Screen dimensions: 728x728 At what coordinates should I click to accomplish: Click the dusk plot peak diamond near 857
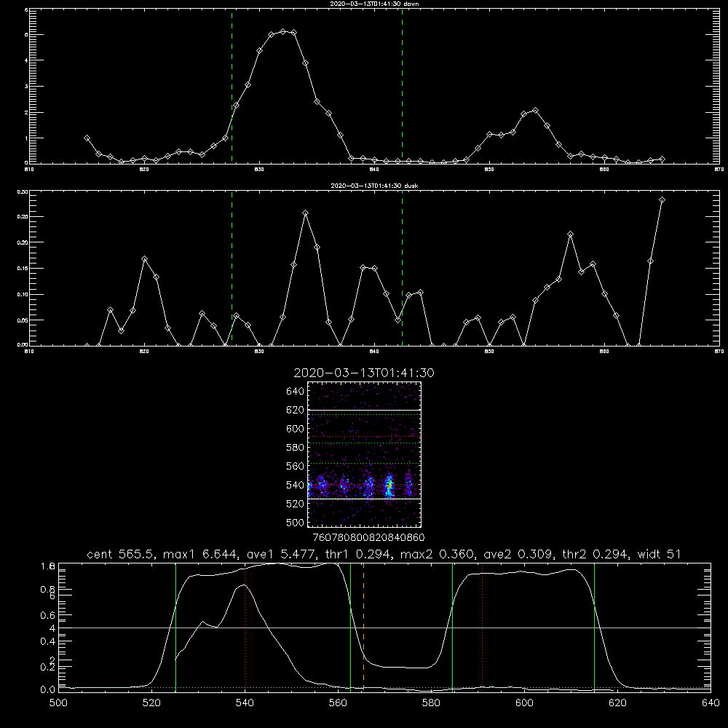(571, 234)
